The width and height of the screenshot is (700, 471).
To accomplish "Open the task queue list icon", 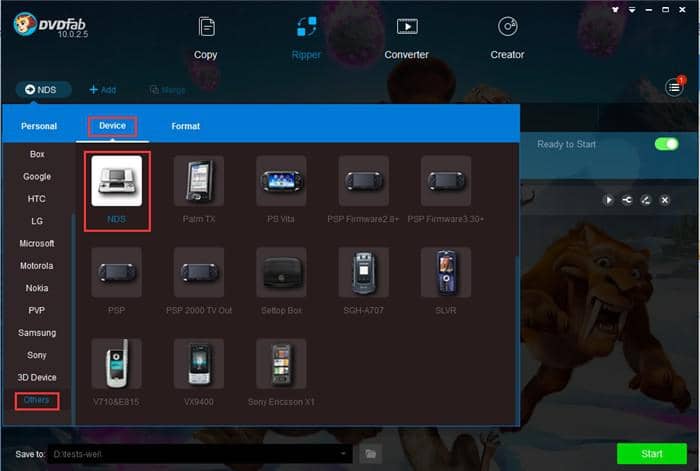I will tap(674, 88).
